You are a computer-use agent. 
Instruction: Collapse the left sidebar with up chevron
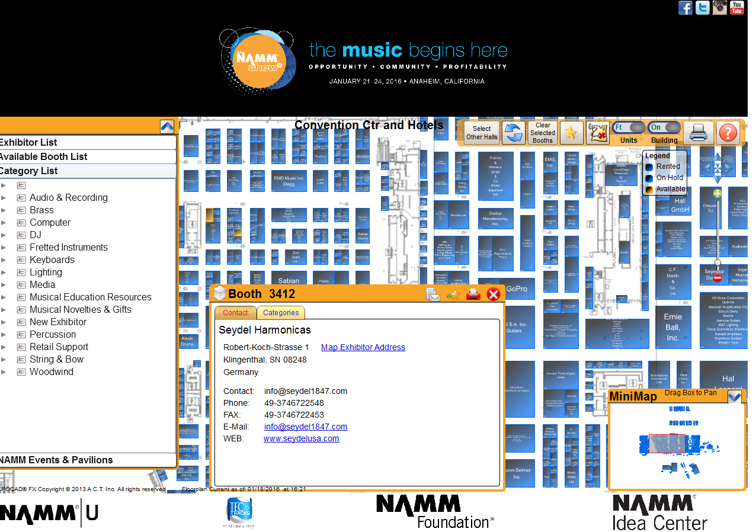click(167, 126)
